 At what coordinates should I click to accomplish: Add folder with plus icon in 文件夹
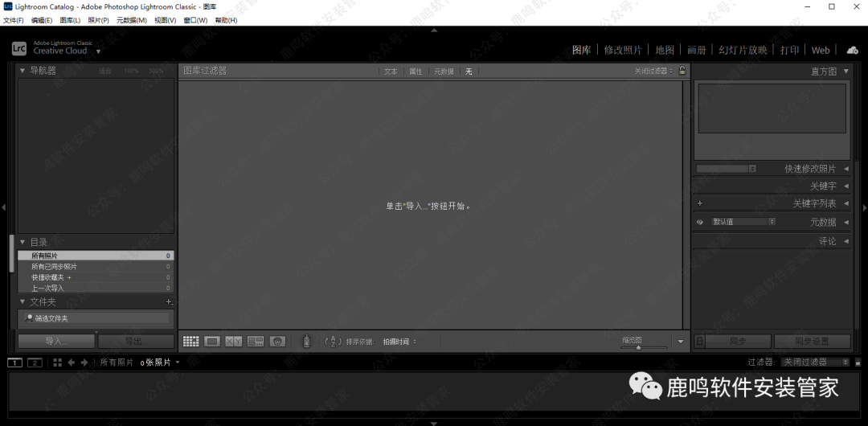click(x=170, y=302)
